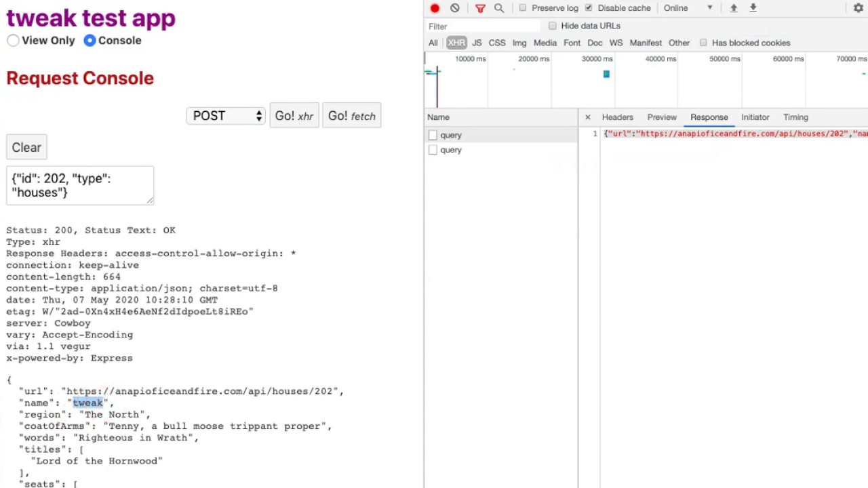Screen dimensions: 868x488
Task: Click the blue timeline request marker
Action: tap(606, 74)
